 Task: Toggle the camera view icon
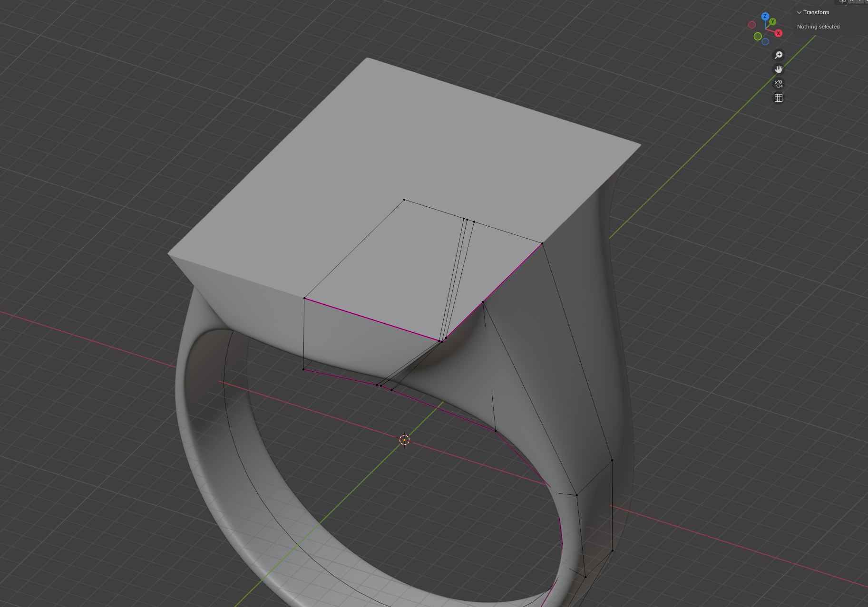pos(779,84)
